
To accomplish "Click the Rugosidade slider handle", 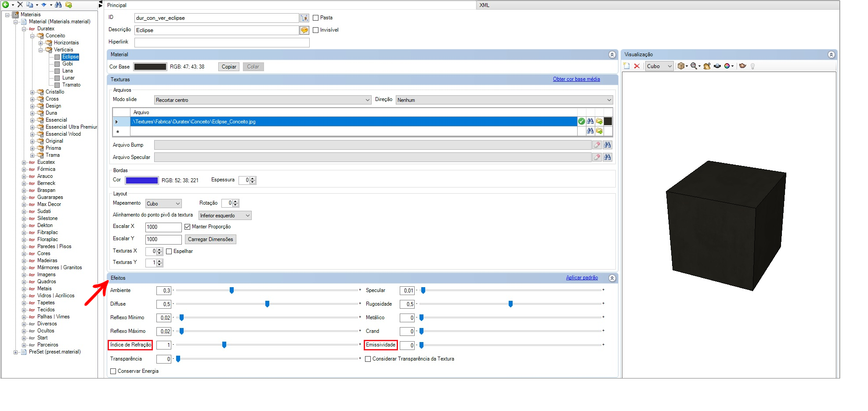I will coord(510,304).
